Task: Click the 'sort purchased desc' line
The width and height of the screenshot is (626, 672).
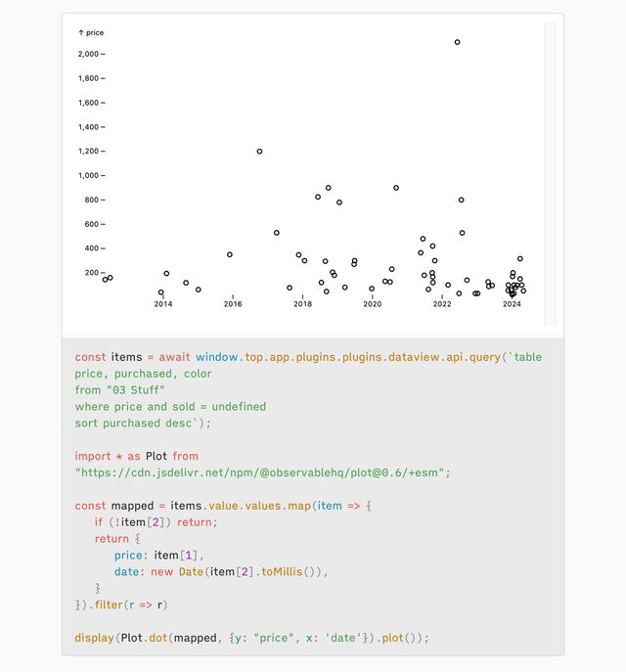Action: 143,424
